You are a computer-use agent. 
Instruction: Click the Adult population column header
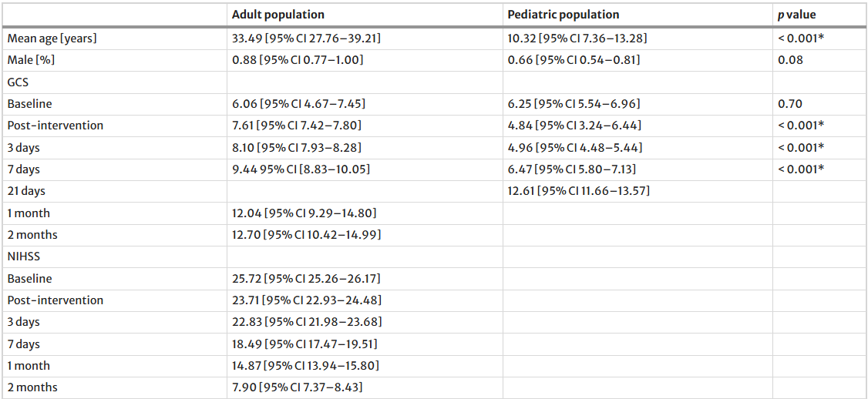click(x=278, y=15)
